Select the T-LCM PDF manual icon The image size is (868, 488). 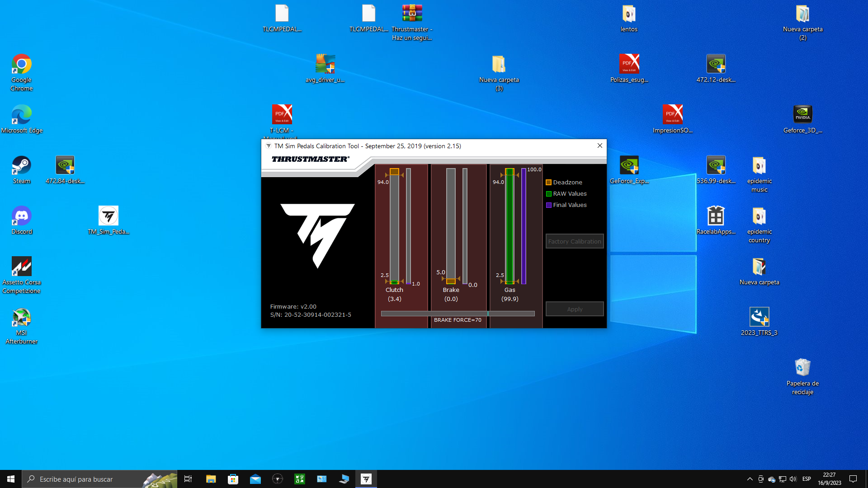click(x=282, y=121)
